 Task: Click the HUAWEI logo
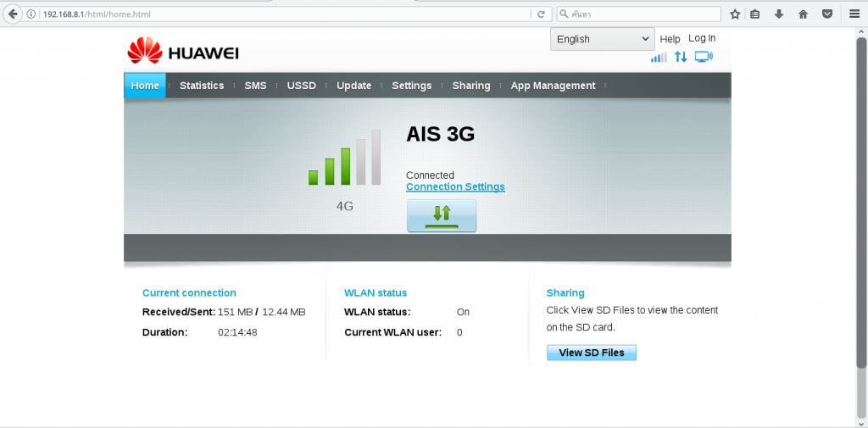click(183, 51)
